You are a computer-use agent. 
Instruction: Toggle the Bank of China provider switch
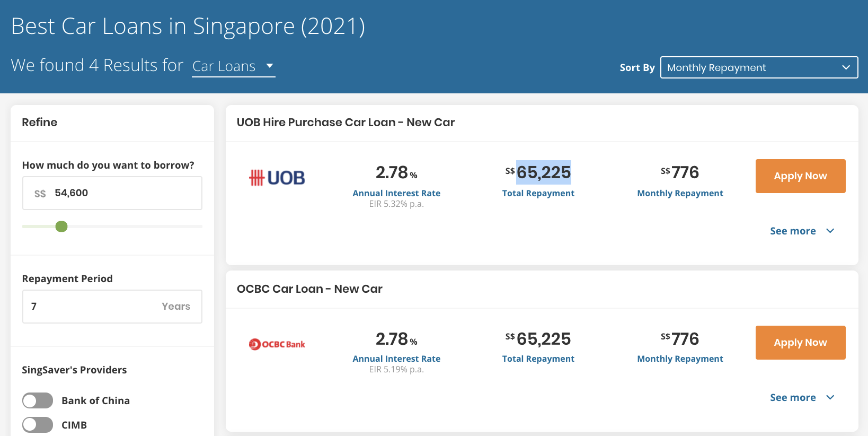(38, 400)
